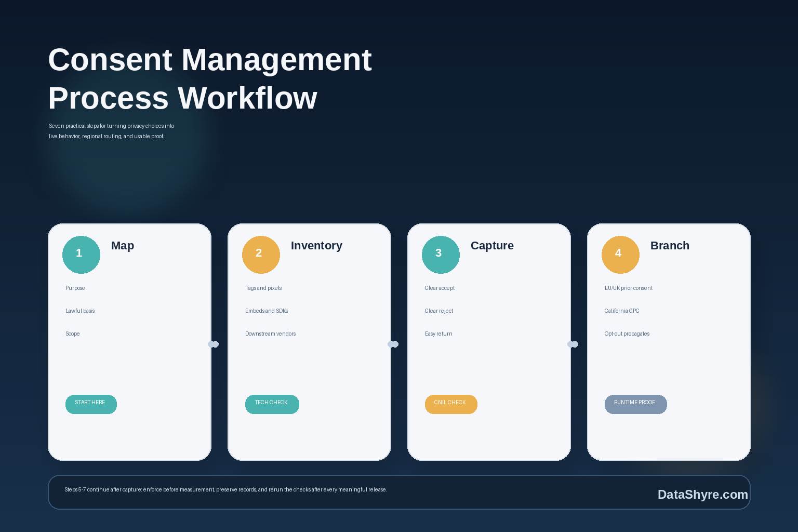Click the connector between Map and Inventory
798x532 pixels.
pyautogui.click(x=214, y=344)
